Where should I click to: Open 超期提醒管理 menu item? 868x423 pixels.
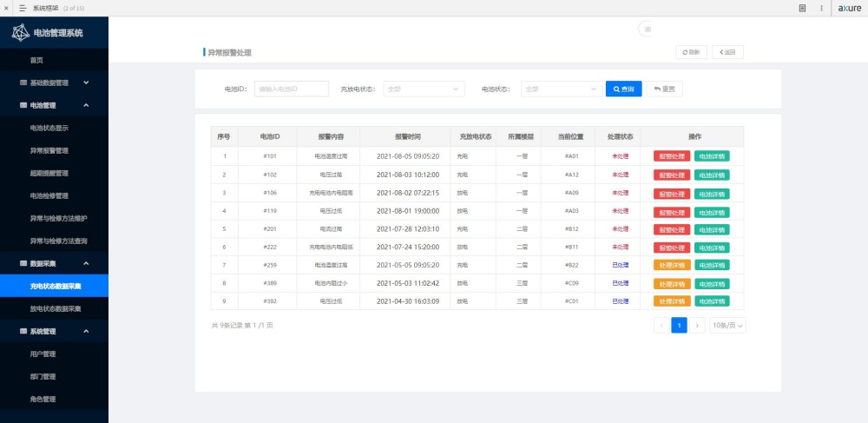tap(49, 174)
